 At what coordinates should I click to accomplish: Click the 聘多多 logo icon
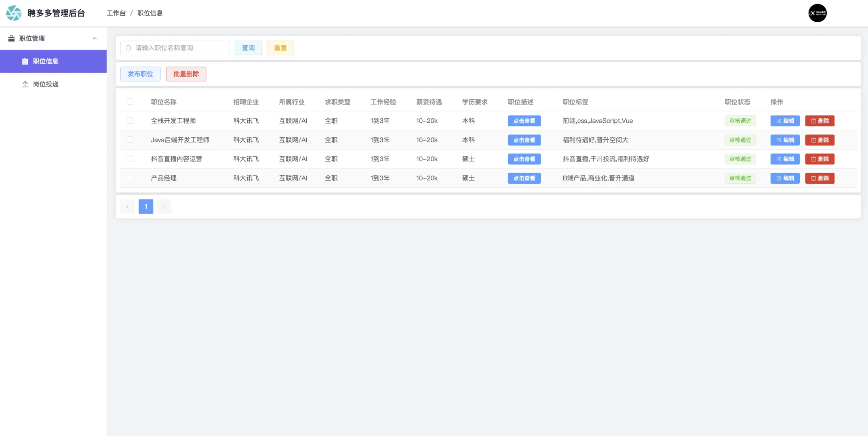(x=14, y=13)
